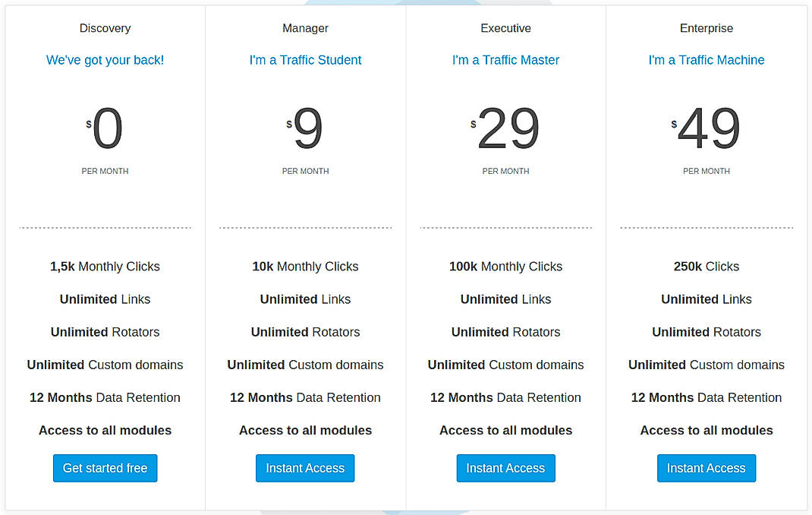Click Access to all modules in Discovery column

105,430
